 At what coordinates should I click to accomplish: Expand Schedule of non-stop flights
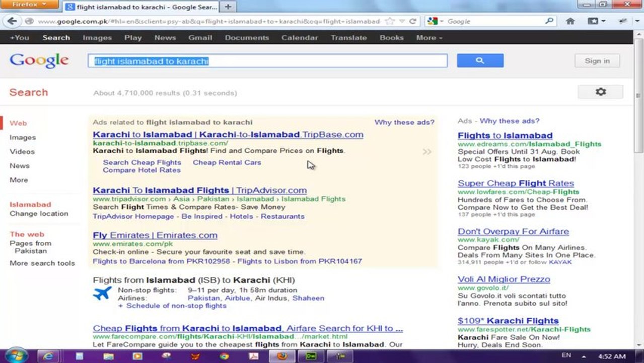(x=172, y=306)
